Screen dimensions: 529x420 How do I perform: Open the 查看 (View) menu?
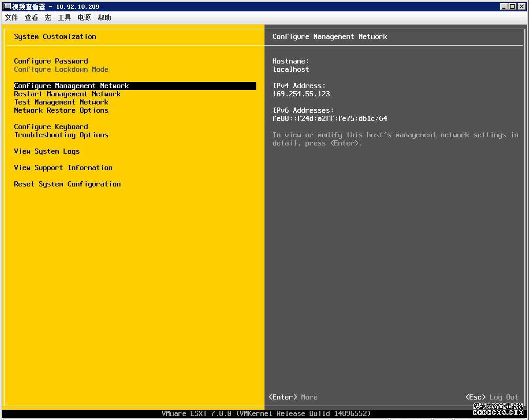click(31, 17)
